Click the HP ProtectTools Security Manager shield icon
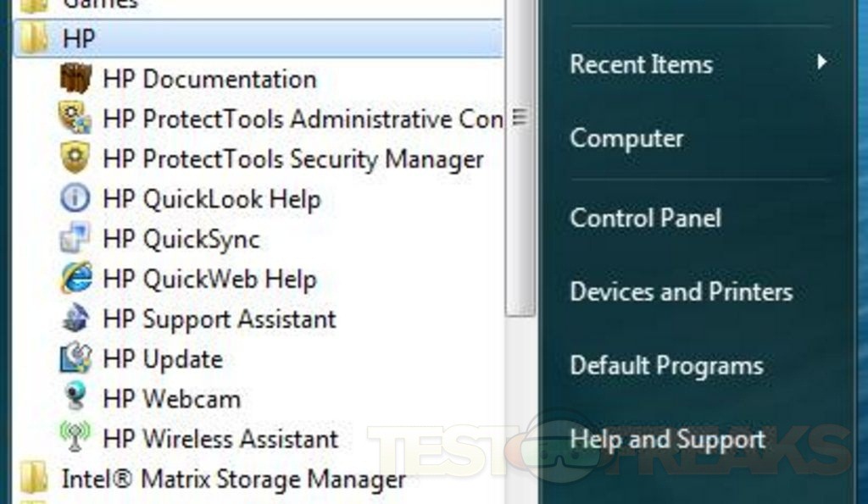Viewport: 868px width, 504px height. (x=75, y=158)
